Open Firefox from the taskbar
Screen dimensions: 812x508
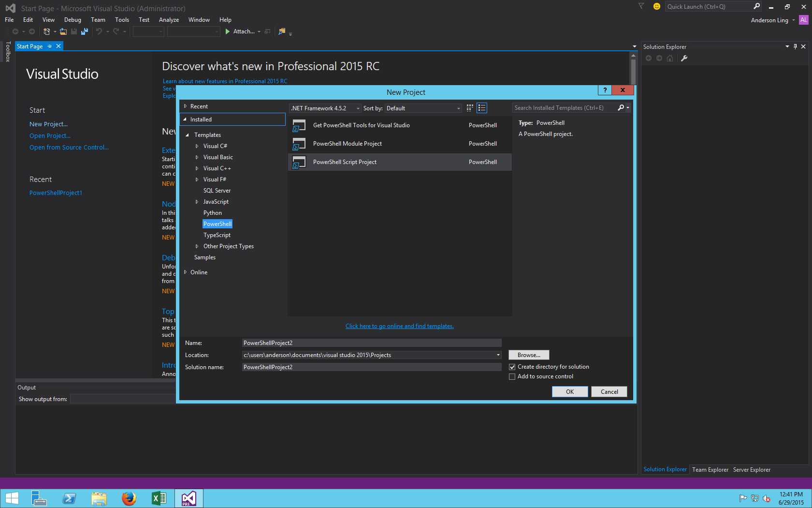click(x=129, y=498)
